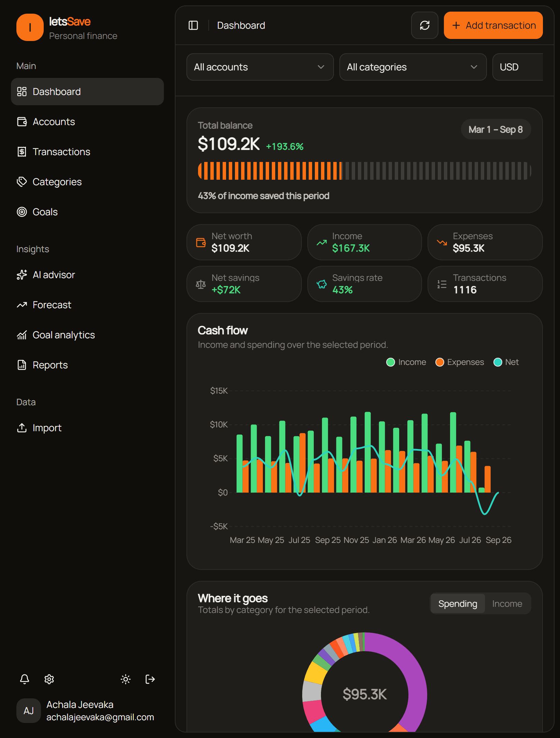The height and width of the screenshot is (738, 560).
Task: Click the letsSave logo icon
Action: [x=30, y=27]
